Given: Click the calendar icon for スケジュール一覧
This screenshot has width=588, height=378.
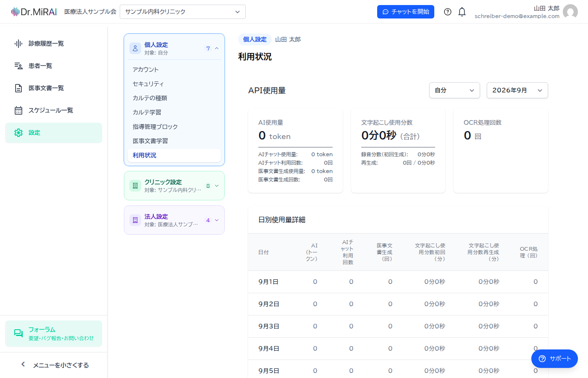Looking at the screenshot, I should [18, 110].
